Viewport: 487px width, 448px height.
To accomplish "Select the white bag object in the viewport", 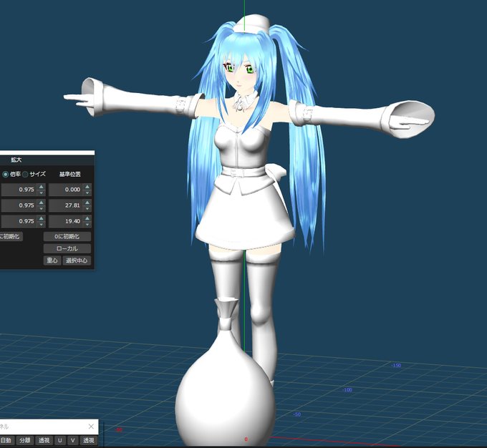I will 225,388.
